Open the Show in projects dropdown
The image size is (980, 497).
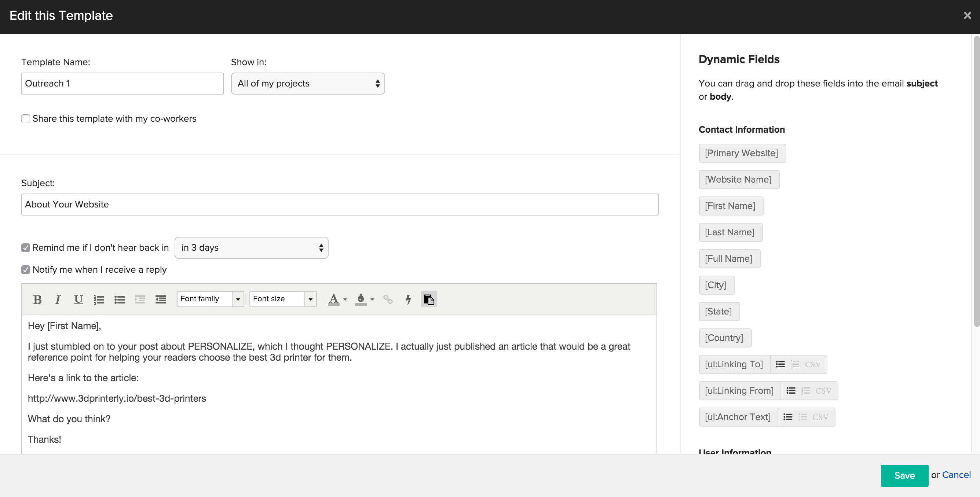pos(308,83)
